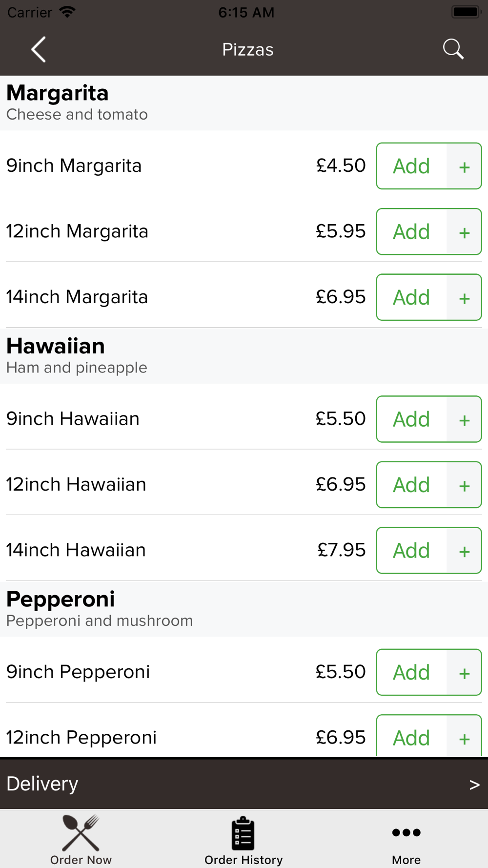Tap the plus icon for 9inch Pepperoni

(464, 673)
